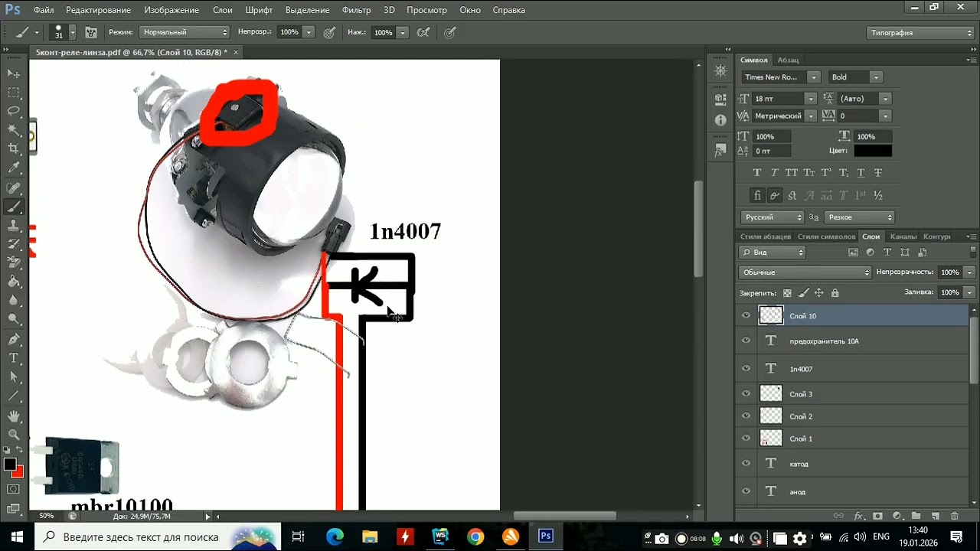Select the Hand tool
The height and width of the screenshot is (551, 980).
[14, 416]
